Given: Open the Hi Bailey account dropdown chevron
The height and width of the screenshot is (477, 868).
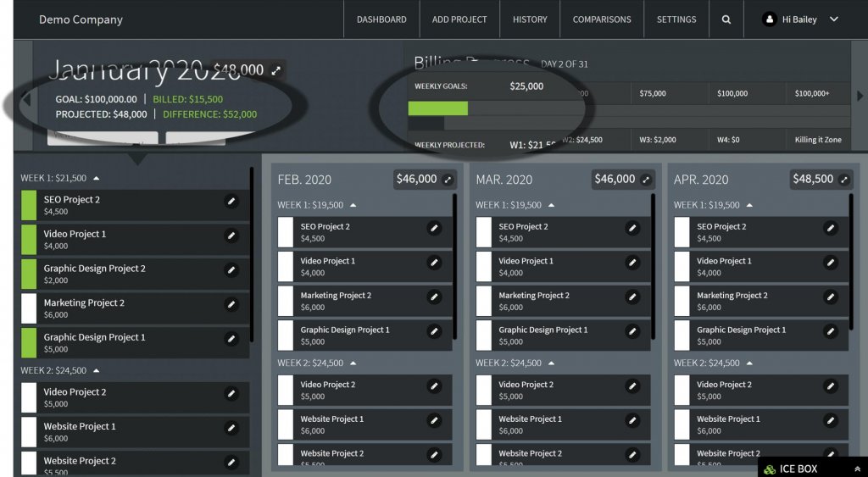Looking at the screenshot, I should pyautogui.click(x=834, y=19).
